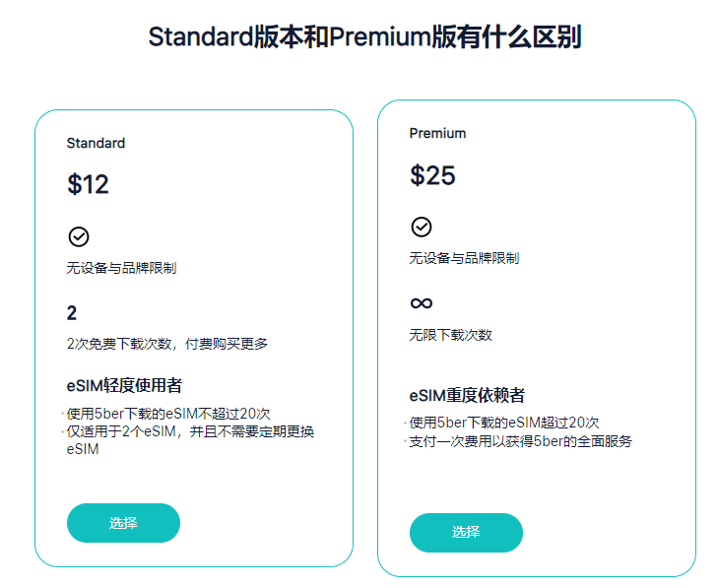
Task: Click the eSIM重度依赖者 heading
Action: [467, 396]
